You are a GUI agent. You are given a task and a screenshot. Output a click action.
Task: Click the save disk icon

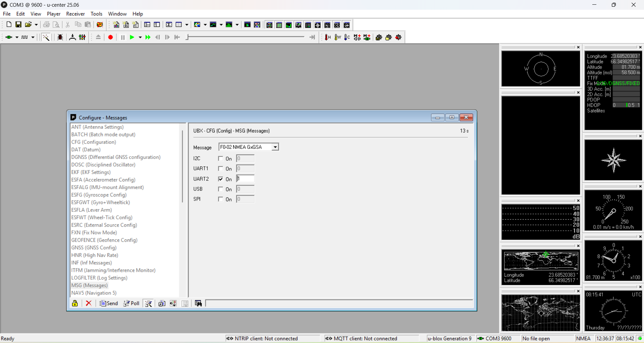pos(18,24)
